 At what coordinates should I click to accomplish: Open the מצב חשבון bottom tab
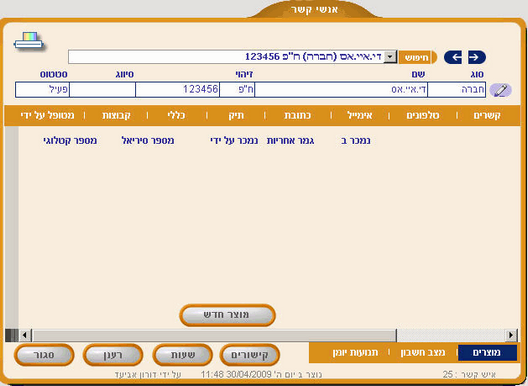tap(423, 353)
